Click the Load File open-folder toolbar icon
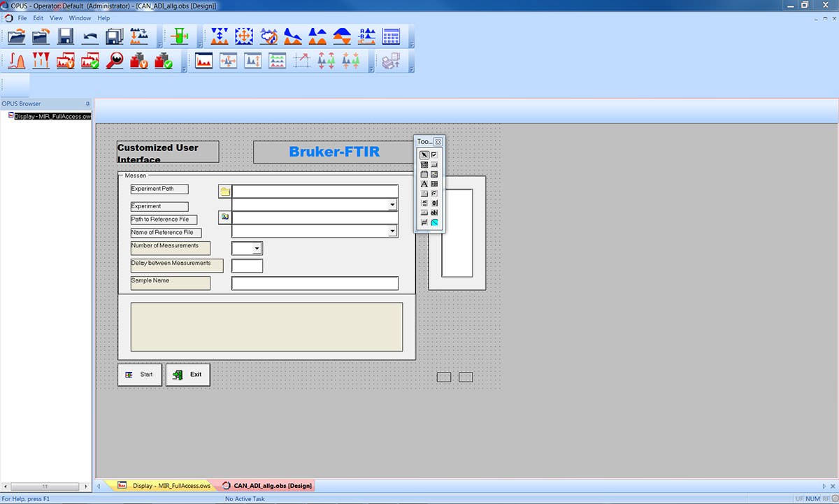The image size is (839, 504). pos(17,37)
